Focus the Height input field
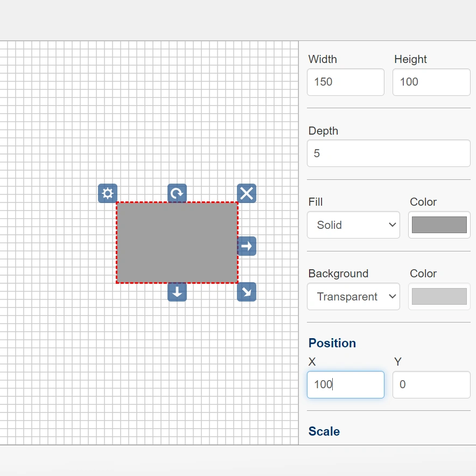Viewport: 476px width, 476px height. tap(431, 82)
